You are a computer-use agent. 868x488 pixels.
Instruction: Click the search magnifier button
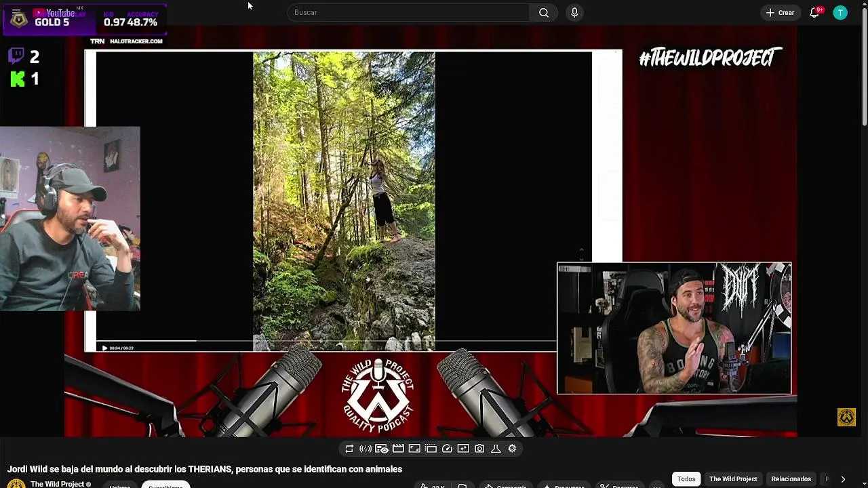pos(544,12)
